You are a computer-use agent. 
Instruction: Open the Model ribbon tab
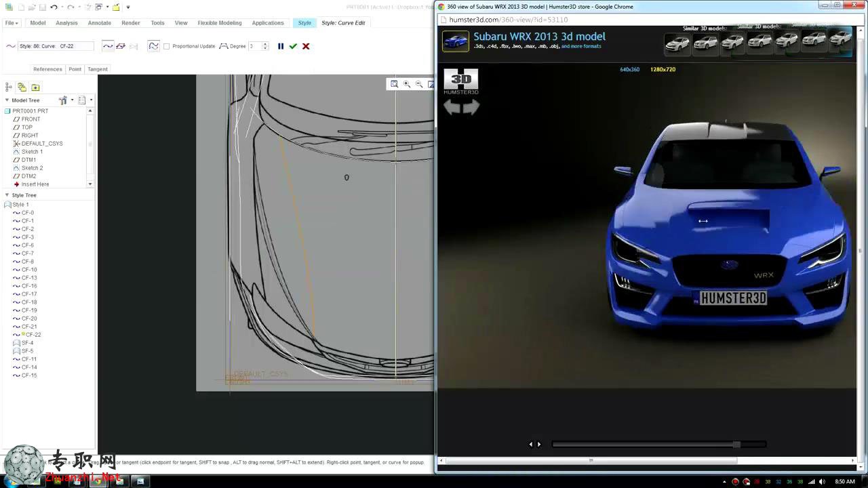pos(38,23)
